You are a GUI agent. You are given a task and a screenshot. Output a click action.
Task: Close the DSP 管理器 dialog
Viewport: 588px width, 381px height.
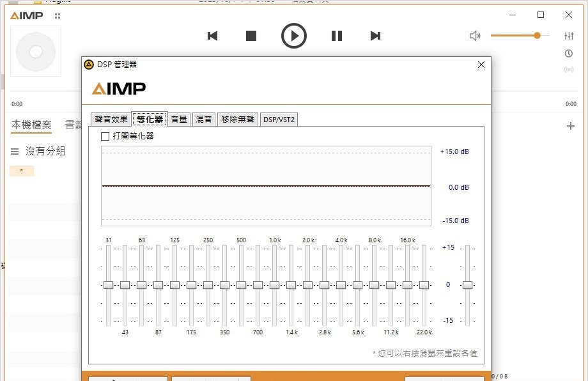click(x=481, y=65)
